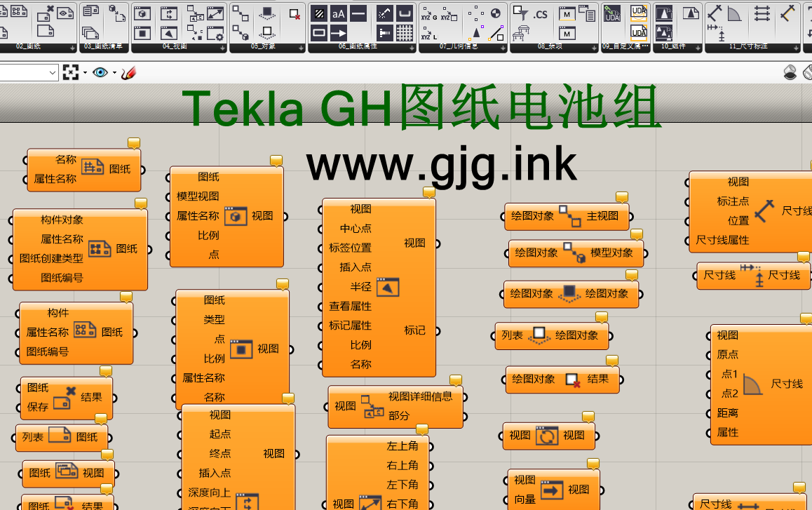
Task: Open the canvas zoom level combo box
Action: click(x=29, y=73)
